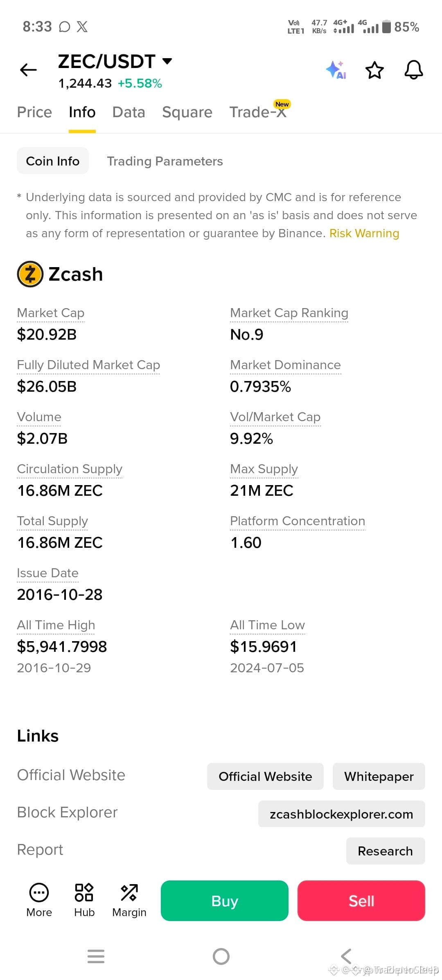This screenshot has width=442, height=980.
Task: Add ZEC/USDT to favorites with star
Action: (374, 70)
